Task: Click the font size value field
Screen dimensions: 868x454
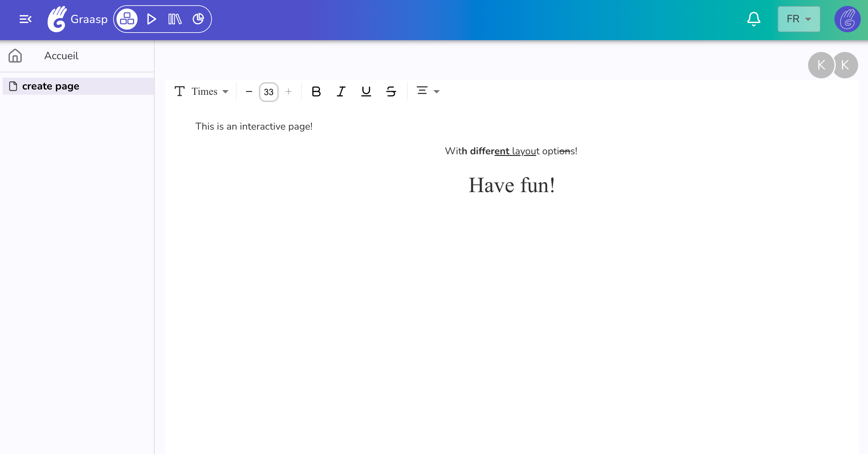Action: (x=268, y=91)
